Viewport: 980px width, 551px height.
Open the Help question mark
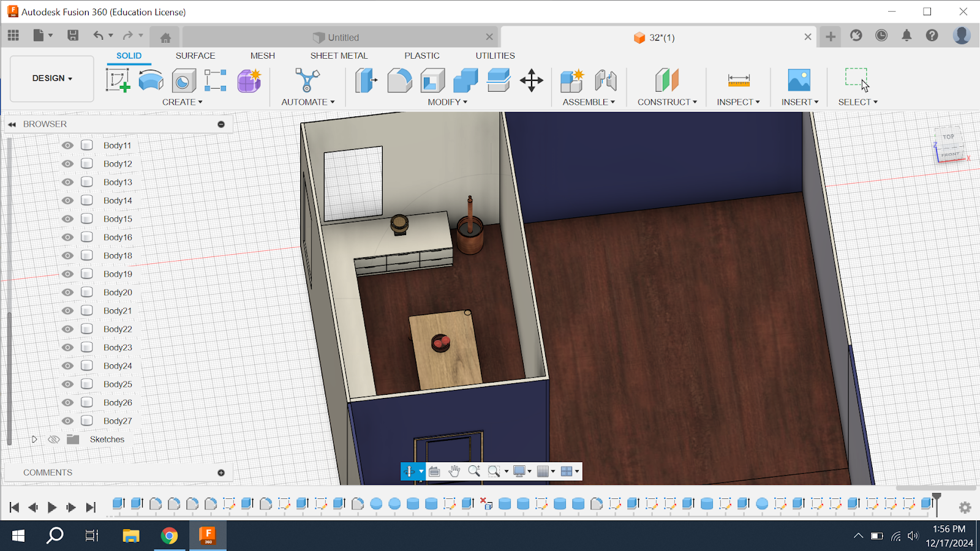click(932, 36)
